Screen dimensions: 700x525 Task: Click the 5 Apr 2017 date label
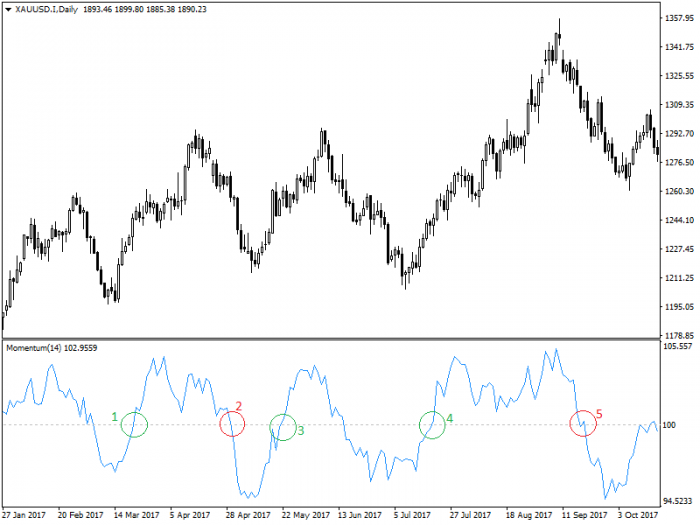coord(190,515)
